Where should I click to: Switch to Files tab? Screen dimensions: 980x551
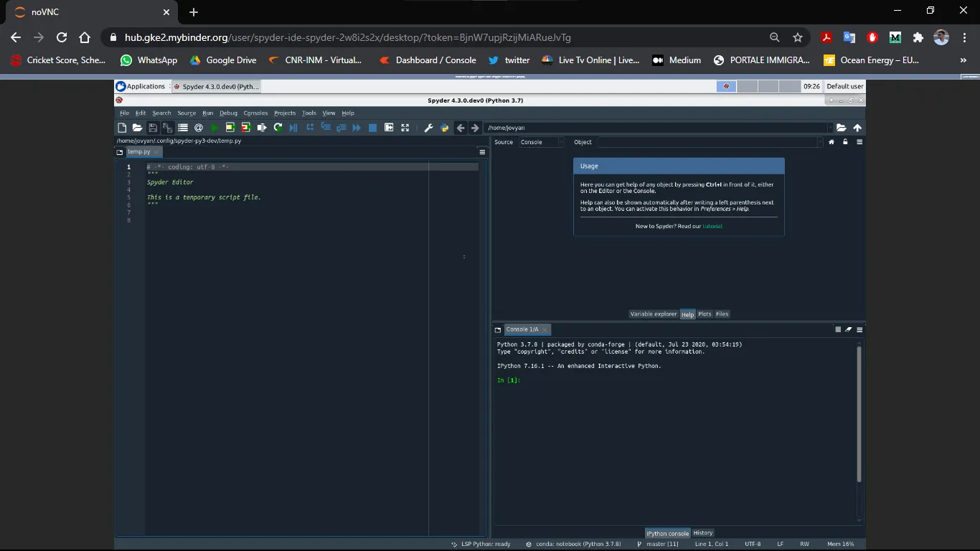722,314
